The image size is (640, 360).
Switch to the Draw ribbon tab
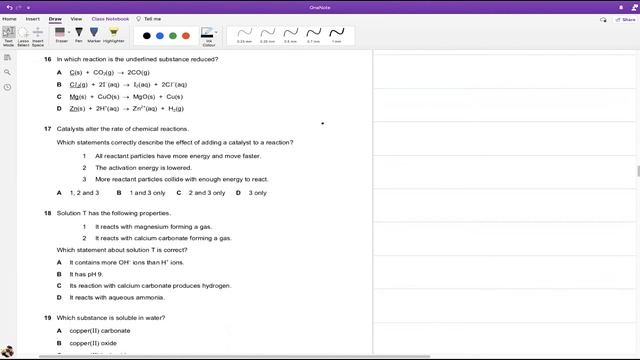click(x=55, y=19)
